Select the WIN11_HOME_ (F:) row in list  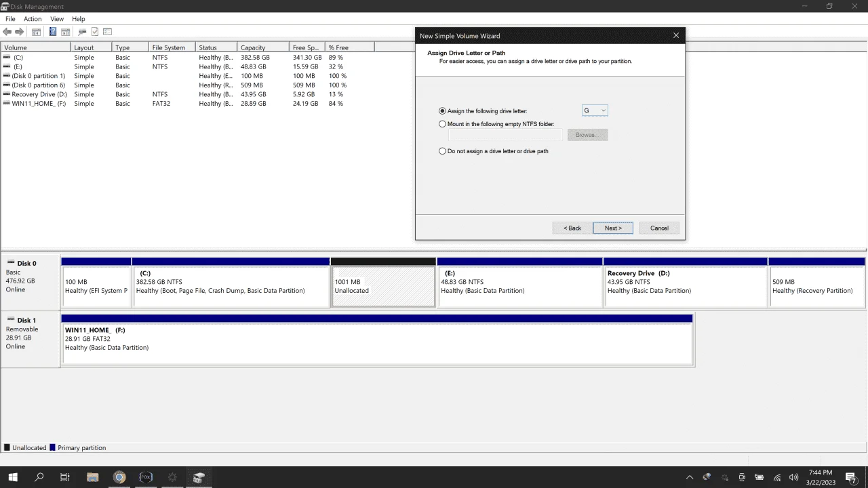point(187,104)
